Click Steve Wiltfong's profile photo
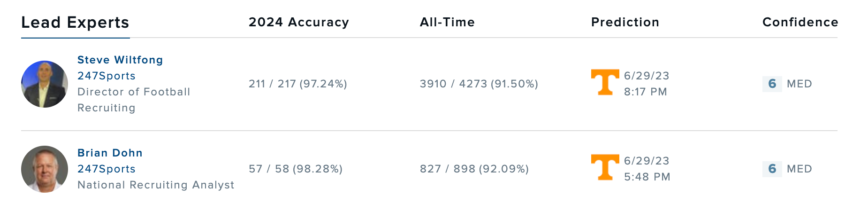The height and width of the screenshot is (219, 868). 45,84
